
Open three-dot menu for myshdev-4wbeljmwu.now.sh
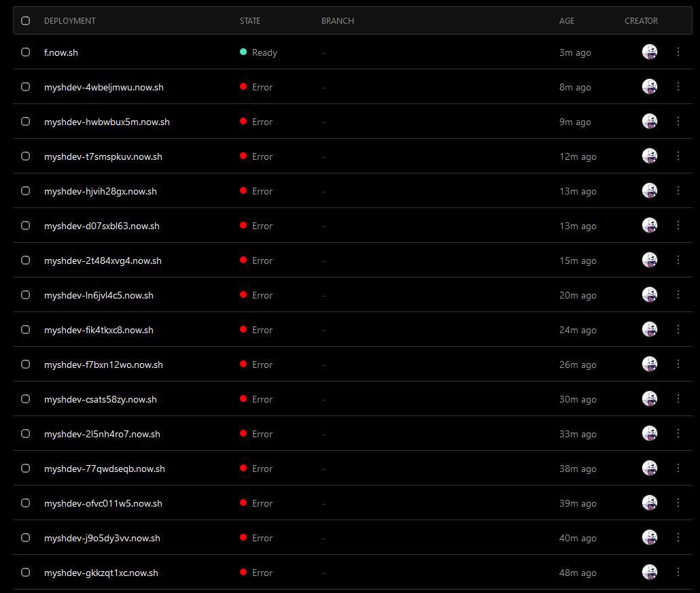678,86
